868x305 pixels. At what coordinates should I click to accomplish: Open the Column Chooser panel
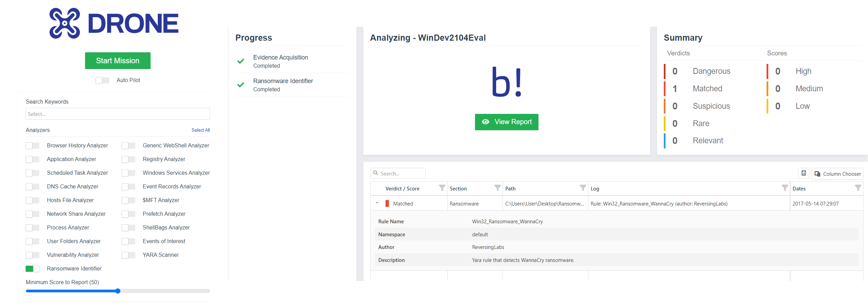(838, 174)
